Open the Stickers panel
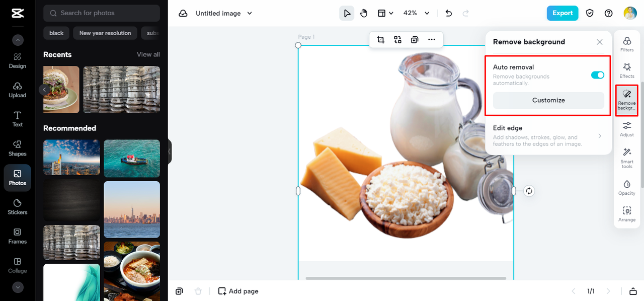The height and width of the screenshot is (301, 644). (x=18, y=206)
